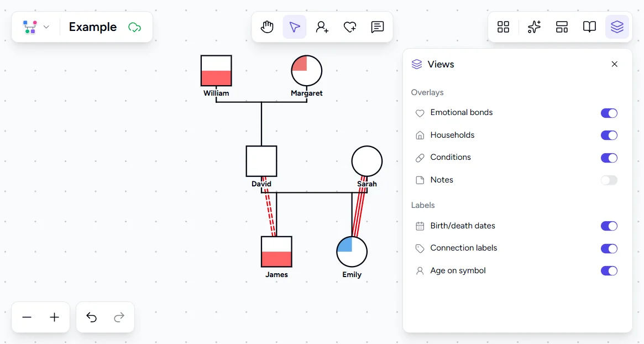Screen dimensions: 644x344
Task: Click the add emotional bond heart tool
Action: (x=349, y=27)
